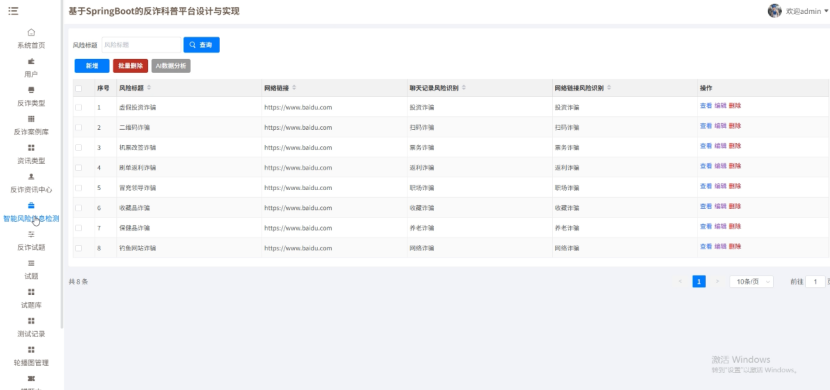The image size is (830, 390).
Task: Check the box for row 3 机票改签诈骗
Action: coord(78,148)
